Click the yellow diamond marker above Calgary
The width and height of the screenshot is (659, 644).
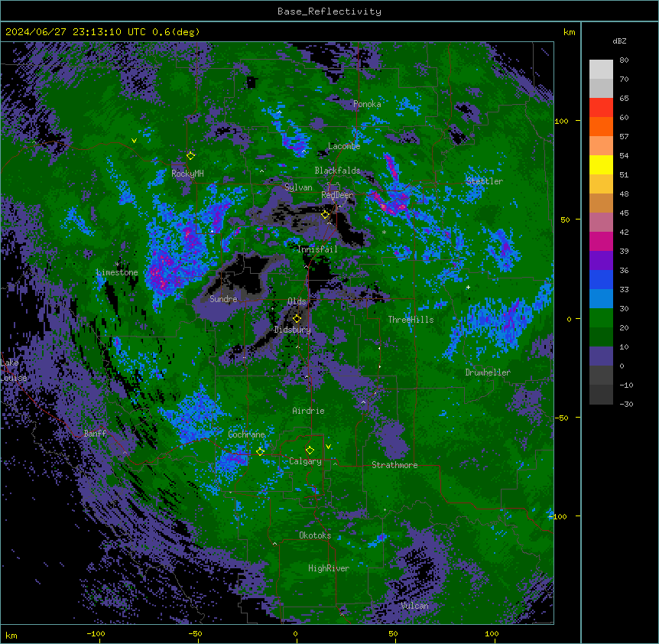[310, 450]
